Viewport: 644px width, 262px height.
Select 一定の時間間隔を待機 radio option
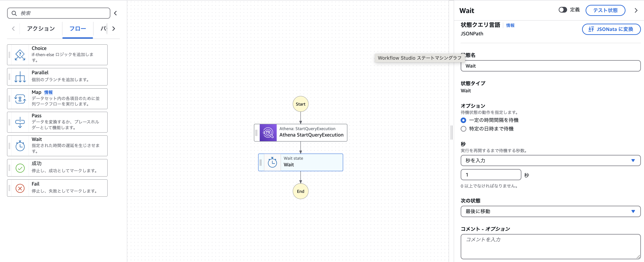[463, 120]
